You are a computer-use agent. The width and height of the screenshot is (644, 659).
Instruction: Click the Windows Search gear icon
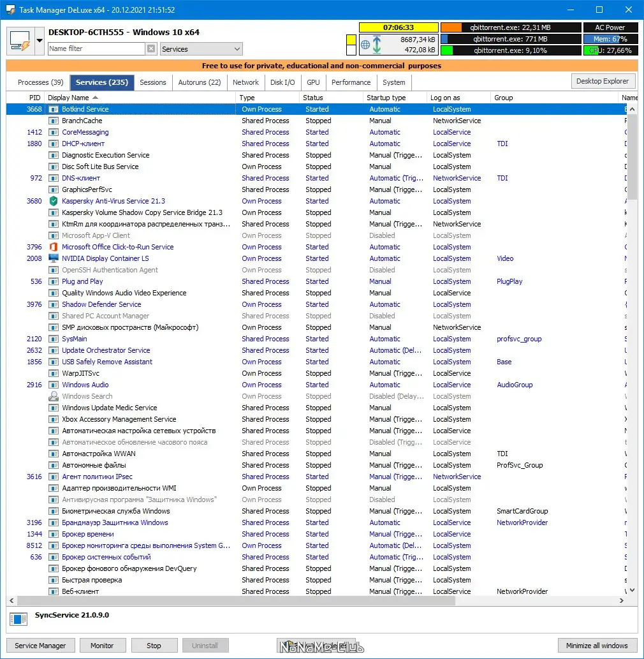tap(54, 396)
